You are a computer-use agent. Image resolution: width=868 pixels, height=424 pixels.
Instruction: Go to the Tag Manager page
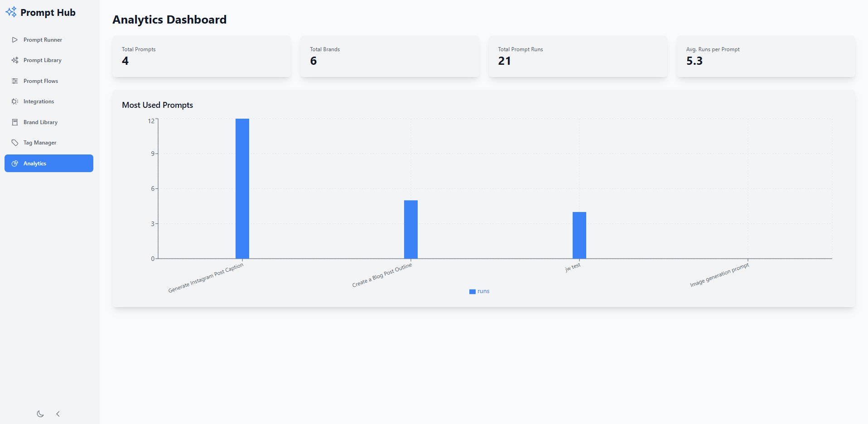[40, 143]
